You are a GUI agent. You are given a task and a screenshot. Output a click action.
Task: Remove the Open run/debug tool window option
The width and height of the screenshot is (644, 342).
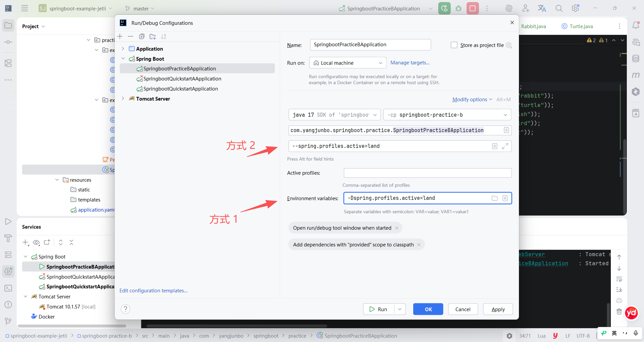pos(397,228)
